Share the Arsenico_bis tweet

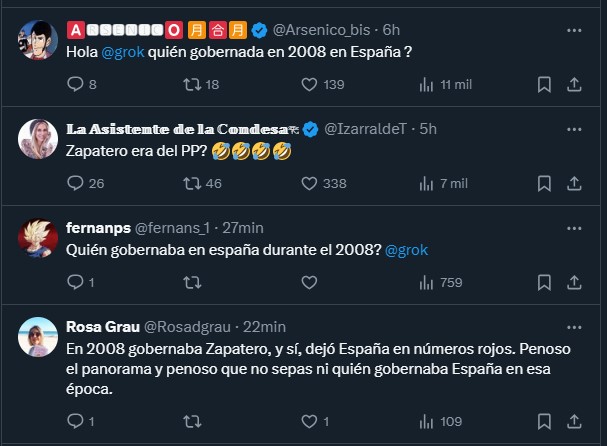coord(574,85)
